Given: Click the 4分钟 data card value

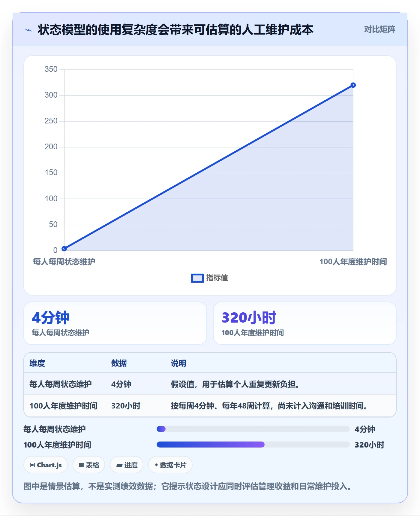Looking at the screenshot, I should click(x=51, y=318).
